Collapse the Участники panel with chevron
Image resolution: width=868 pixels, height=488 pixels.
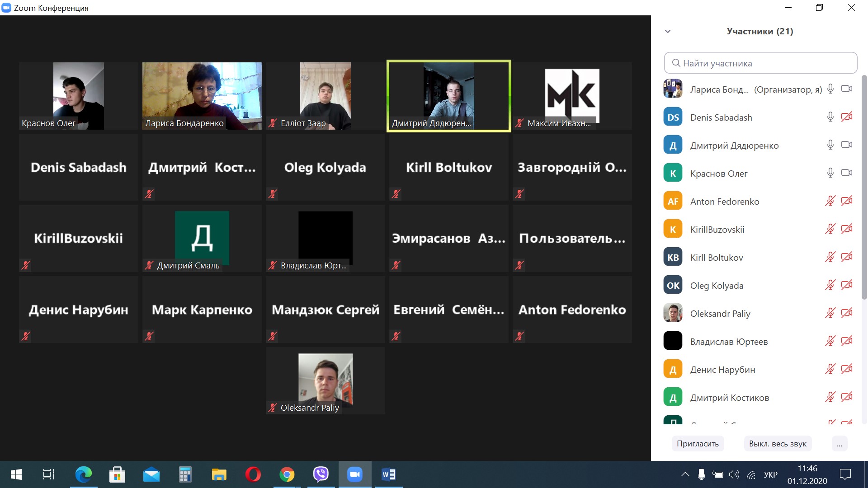(668, 32)
